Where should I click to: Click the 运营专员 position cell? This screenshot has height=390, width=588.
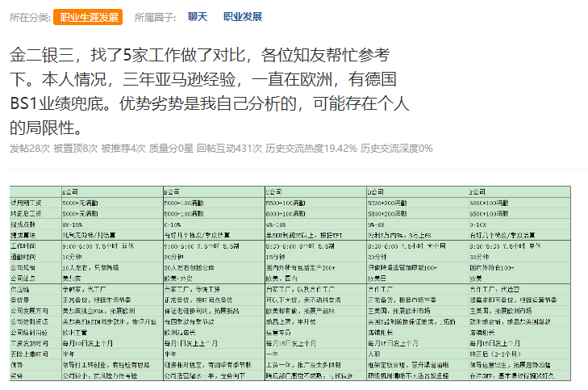click(x=278, y=333)
